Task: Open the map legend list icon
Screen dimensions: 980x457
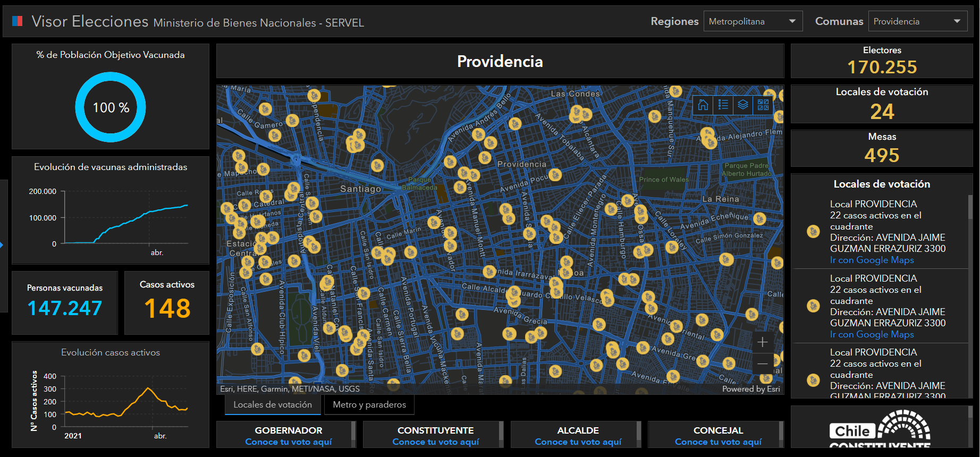Action: pos(723,105)
